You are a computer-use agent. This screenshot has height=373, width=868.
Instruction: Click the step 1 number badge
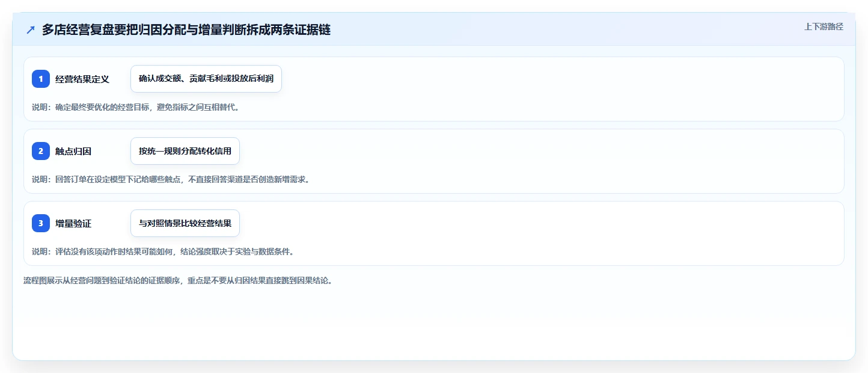[x=41, y=79]
